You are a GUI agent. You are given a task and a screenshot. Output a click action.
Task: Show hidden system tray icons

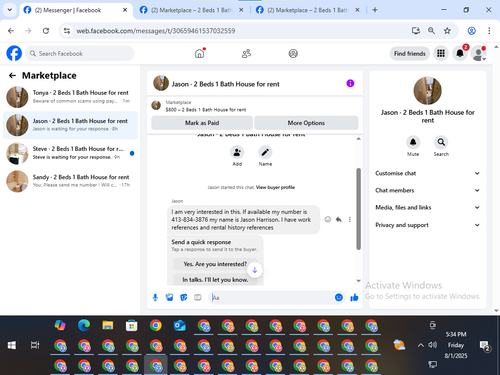click(x=421, y=345)
